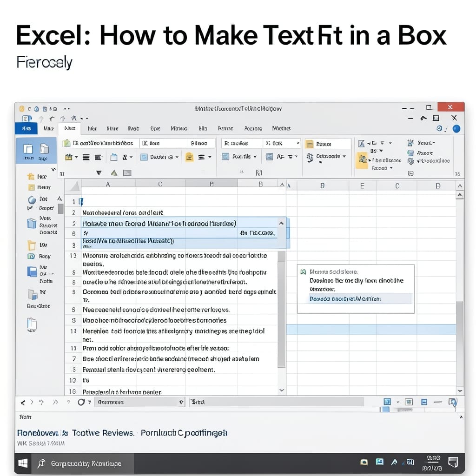This screenshot has width=476, height=476.
Task: Open the taskbar notification center icon
Action: [x=453, y=462]
